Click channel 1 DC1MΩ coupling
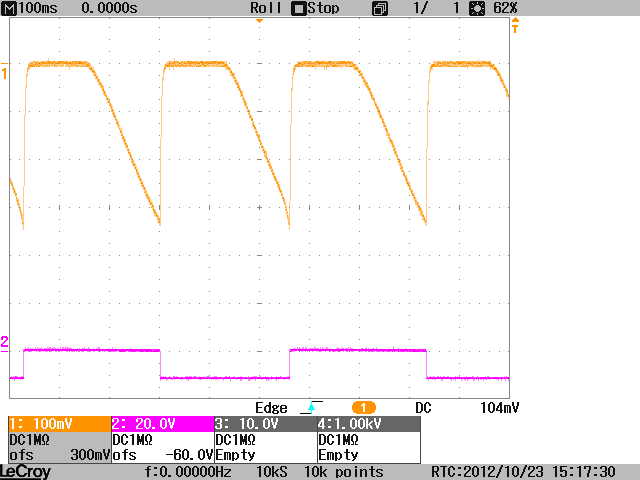Viewport: 640px width, 480px height. pyautogui.click(x=29, y=440)
